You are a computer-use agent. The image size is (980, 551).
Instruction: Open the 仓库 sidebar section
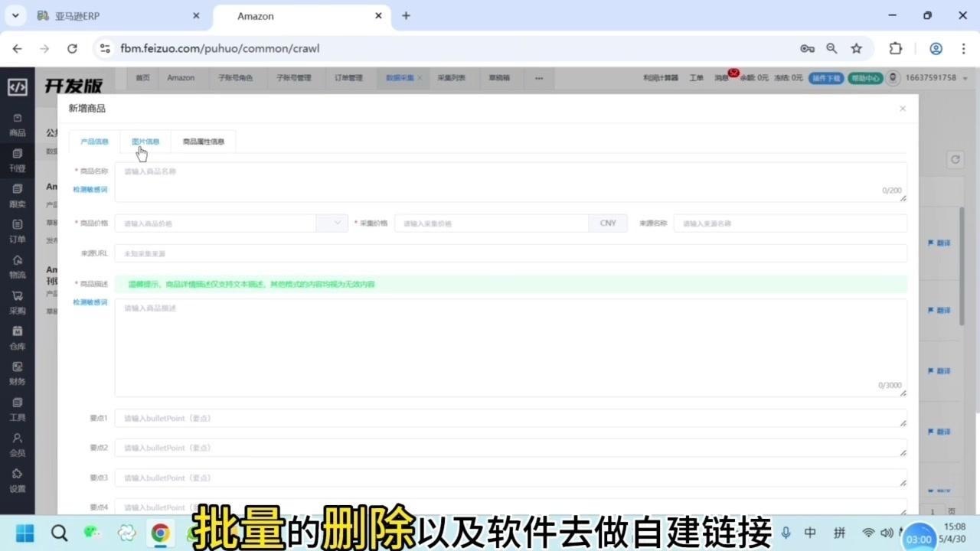[17, 338]
